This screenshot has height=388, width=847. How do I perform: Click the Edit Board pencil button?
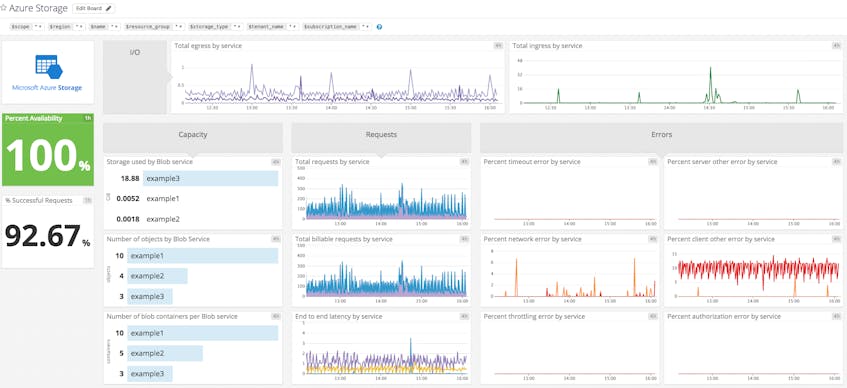(x=93, y=8)
